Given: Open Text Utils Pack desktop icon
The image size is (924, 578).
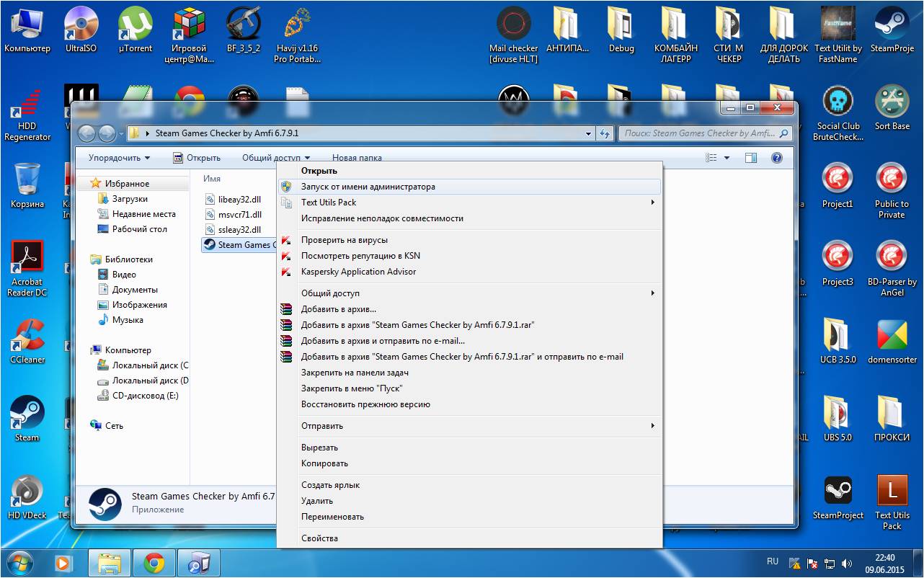Looking at the screenshot, I should (892, 502).
